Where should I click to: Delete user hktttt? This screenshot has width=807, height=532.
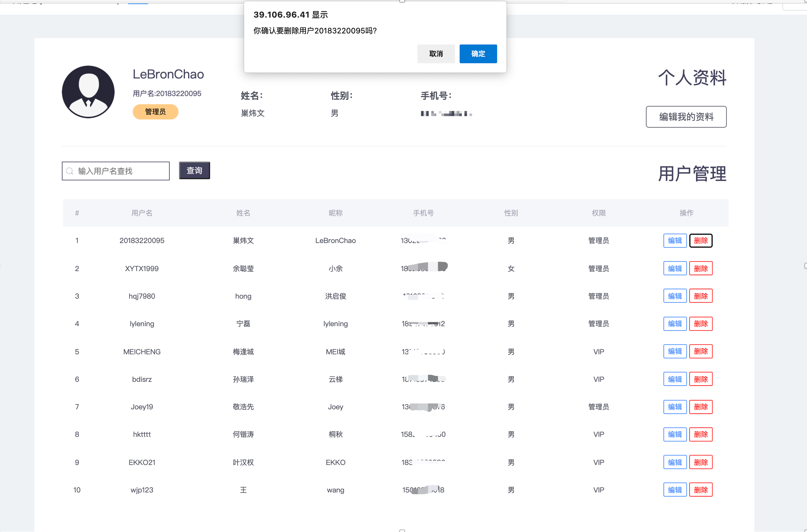click(700, 434)
